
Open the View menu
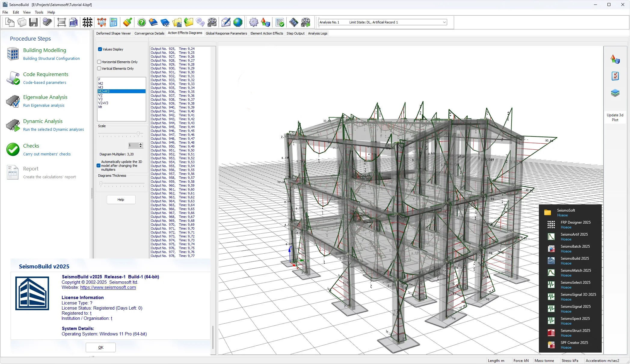point(27,12)
